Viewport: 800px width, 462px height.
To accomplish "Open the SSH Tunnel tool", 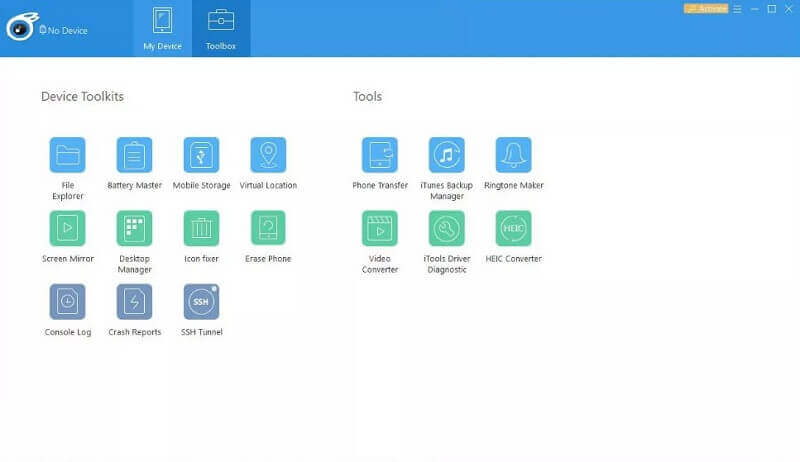I will [x=201, y=302].
